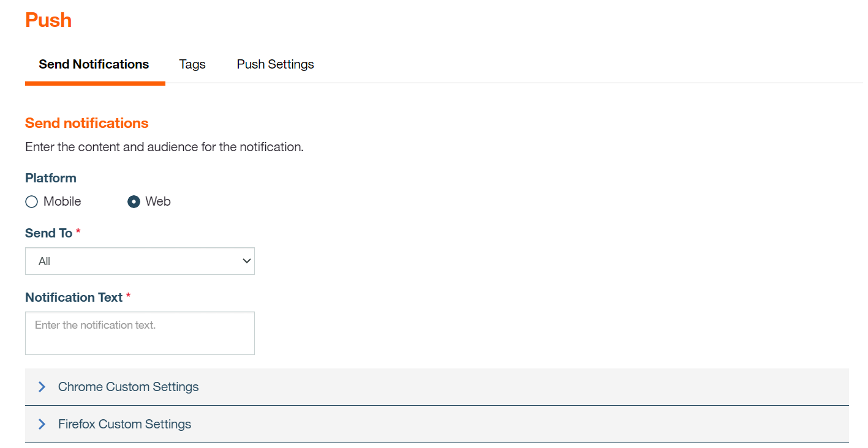Switch to the Tags tab
The height and width of the screenshot is (448, 868).
192,64
